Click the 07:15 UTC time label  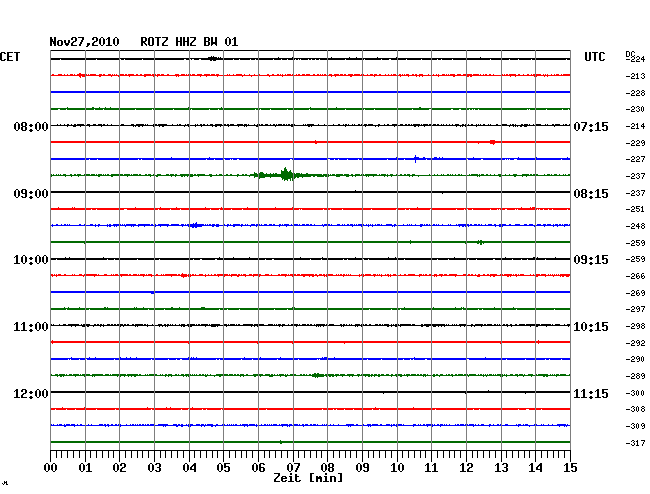click(591, 126)
